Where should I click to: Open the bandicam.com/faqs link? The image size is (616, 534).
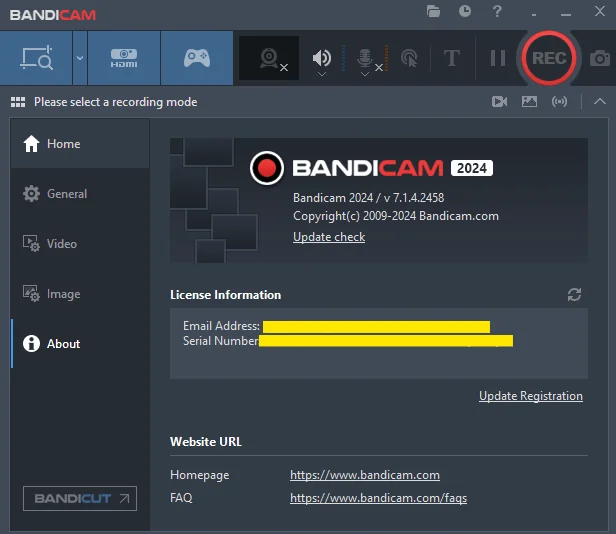coord(378,498)
